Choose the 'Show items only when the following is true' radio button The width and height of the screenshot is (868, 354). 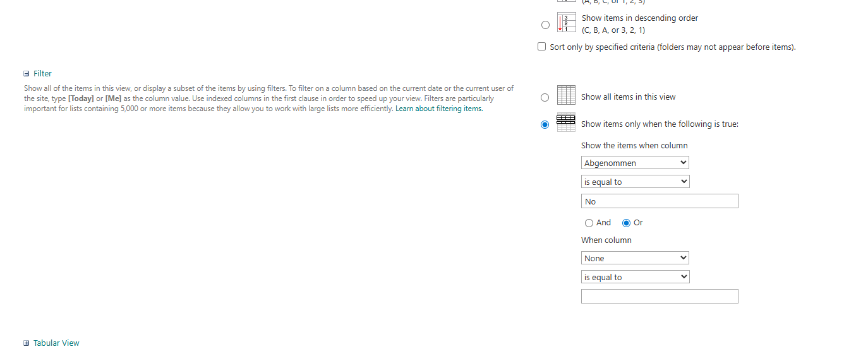pos(545,124)
